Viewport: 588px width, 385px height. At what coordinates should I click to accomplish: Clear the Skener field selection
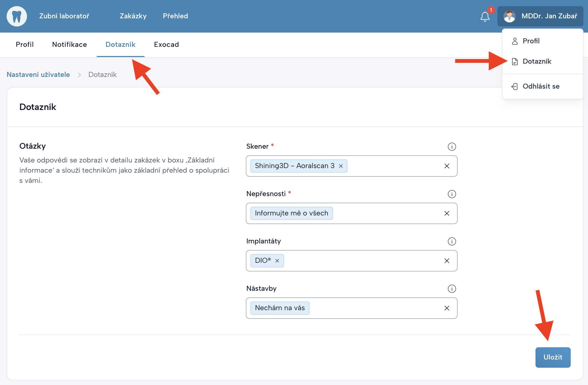point(447,166)
